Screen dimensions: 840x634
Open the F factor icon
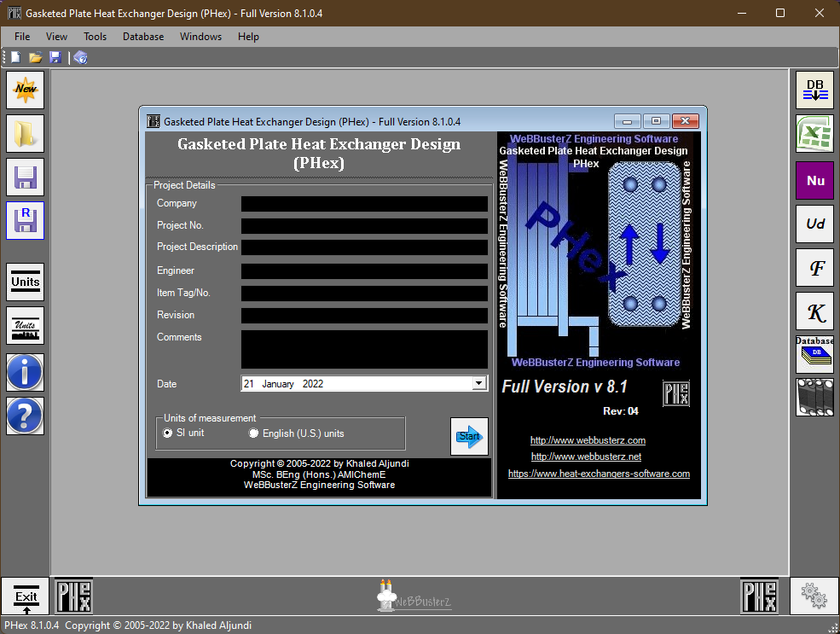point(814,267)
